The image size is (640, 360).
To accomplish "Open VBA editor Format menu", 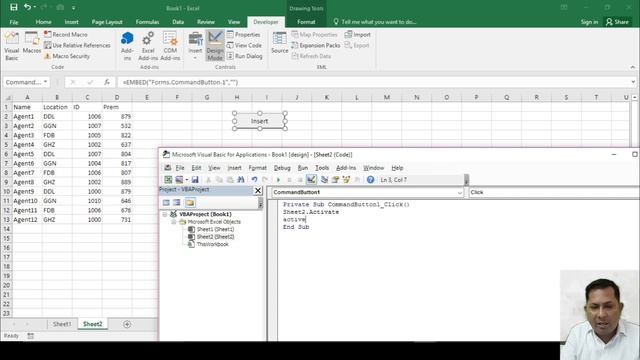I will (257, 168).
